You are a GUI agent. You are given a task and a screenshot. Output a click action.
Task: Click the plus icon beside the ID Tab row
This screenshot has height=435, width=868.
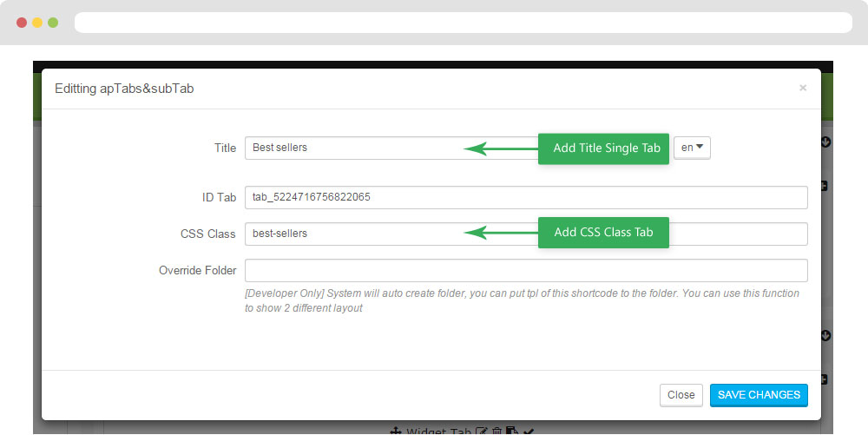(824, 186)
